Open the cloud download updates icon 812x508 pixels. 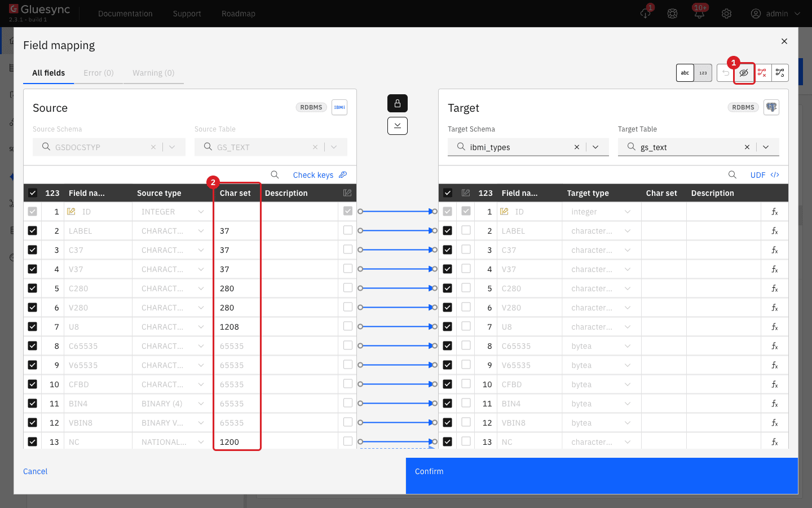pos(646,14)
